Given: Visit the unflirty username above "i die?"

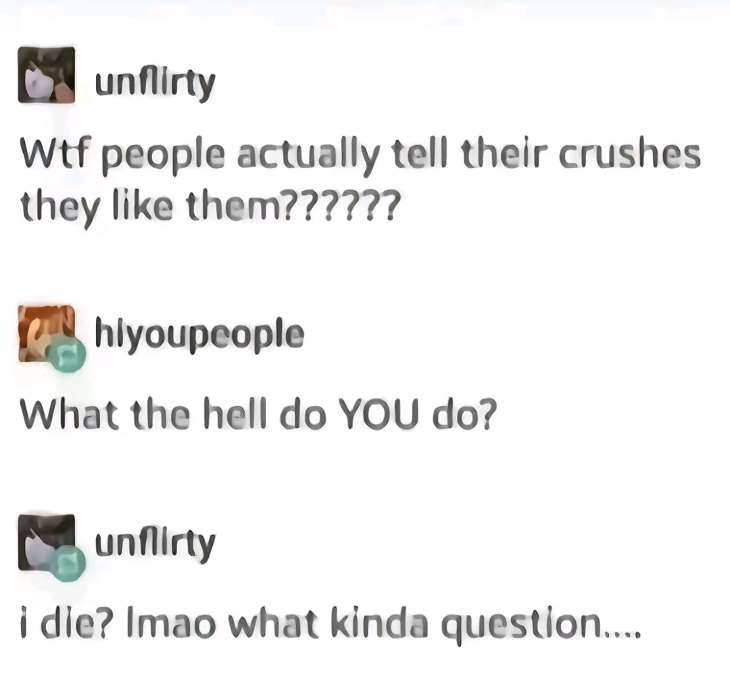Looking at the screenshot, I should 155,545.
